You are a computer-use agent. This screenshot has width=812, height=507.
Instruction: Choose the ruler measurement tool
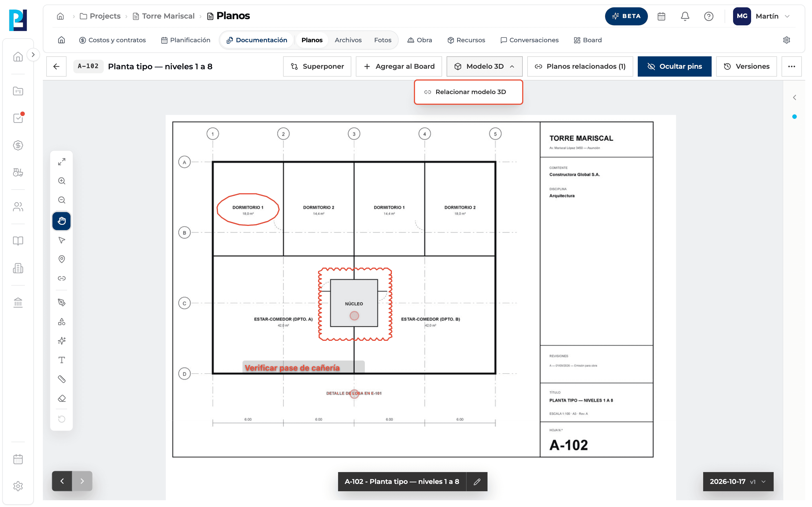(x=61, y=379)
